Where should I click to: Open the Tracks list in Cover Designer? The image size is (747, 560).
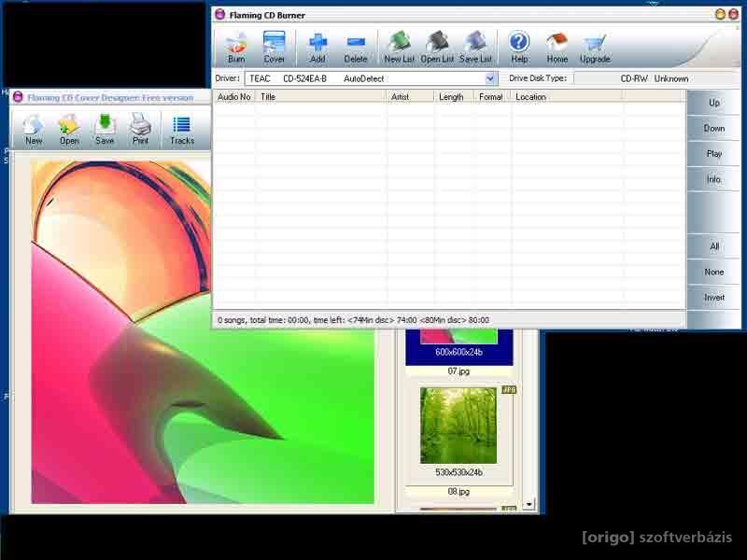pyautogui.click(x=182, y=130)
